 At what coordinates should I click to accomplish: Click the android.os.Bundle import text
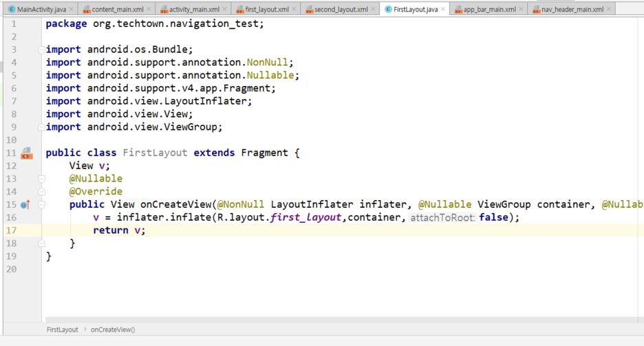click(x=137, y=50)
